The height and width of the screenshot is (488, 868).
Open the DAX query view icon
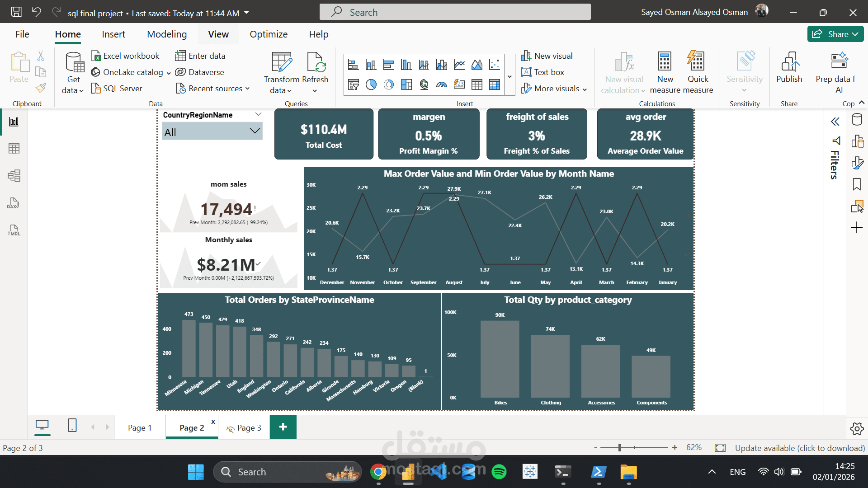(13, 203)
